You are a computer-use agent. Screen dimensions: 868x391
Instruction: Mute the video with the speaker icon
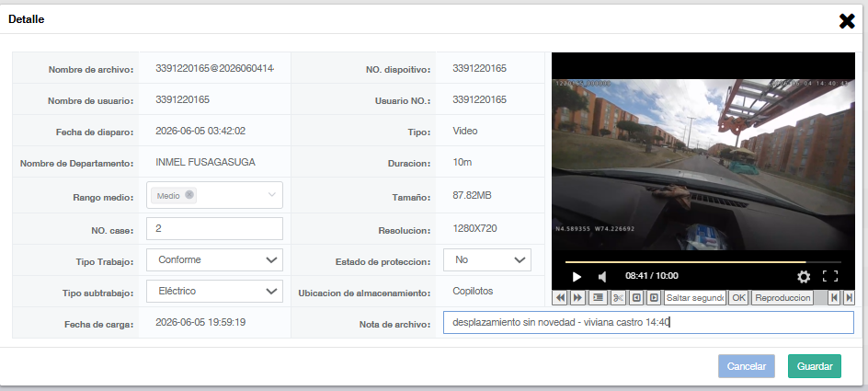(x=603, y=276)
